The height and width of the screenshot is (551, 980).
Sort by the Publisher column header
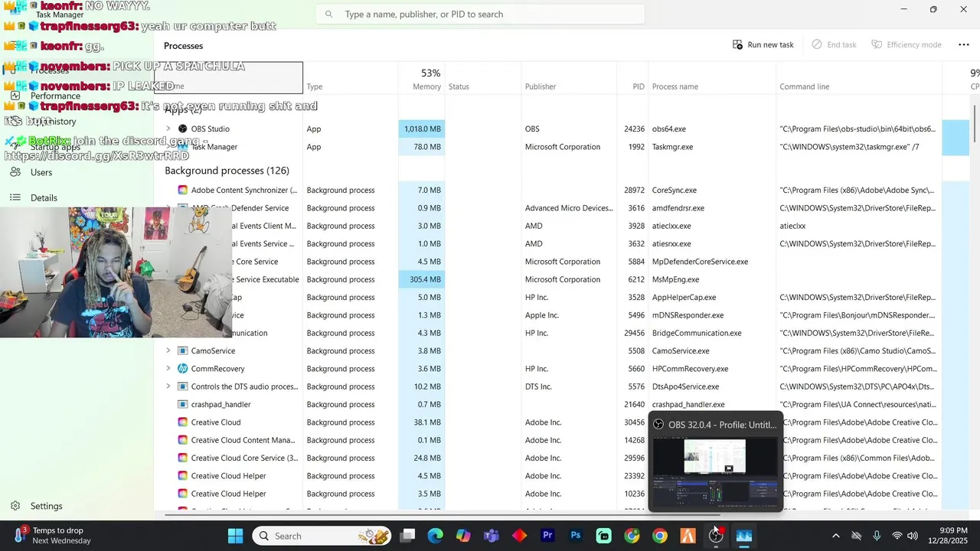pos(569,80)
